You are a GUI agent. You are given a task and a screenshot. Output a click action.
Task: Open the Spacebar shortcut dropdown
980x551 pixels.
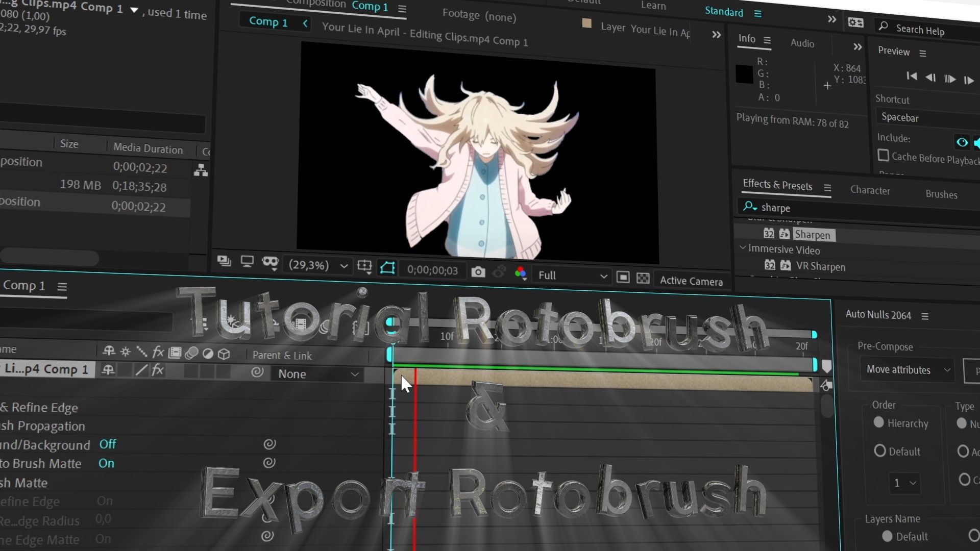click(x=928, y=118)
